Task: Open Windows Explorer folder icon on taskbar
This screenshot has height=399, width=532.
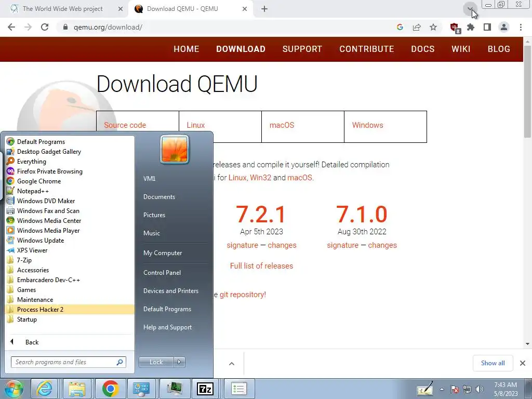Action: tap(77, 389)
